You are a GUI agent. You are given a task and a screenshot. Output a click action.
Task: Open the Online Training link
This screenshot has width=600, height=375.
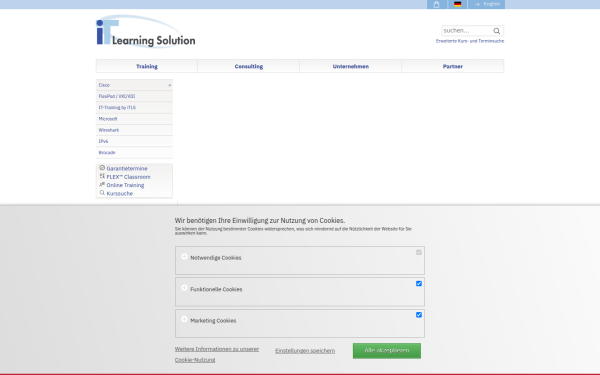tap(125, 185)
